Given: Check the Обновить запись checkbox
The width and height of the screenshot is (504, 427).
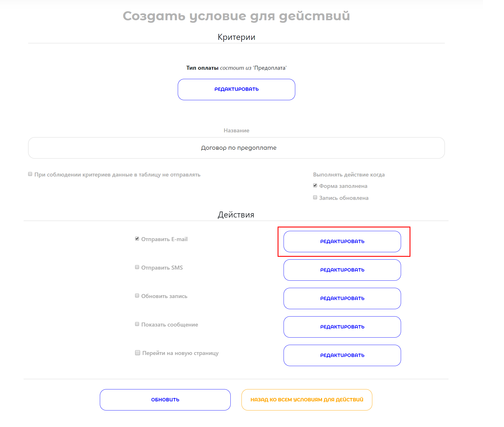Looking at the screenshot, I should 137,295.
